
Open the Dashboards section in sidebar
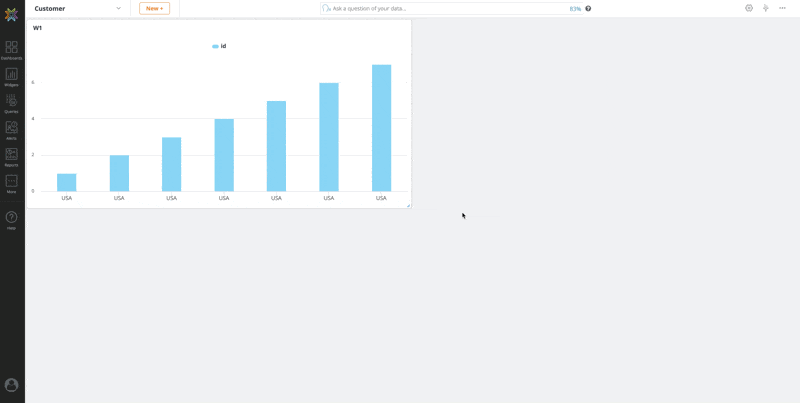(x=11, y=50)
